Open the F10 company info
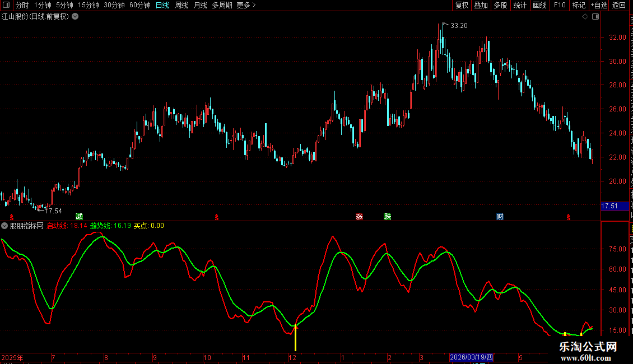 point(560,5)
